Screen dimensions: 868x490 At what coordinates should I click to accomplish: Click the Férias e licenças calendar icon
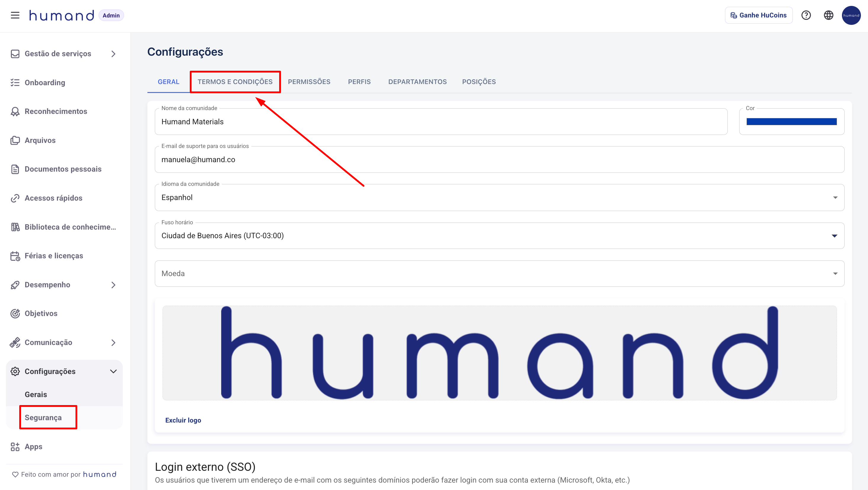tap(15, 256)
